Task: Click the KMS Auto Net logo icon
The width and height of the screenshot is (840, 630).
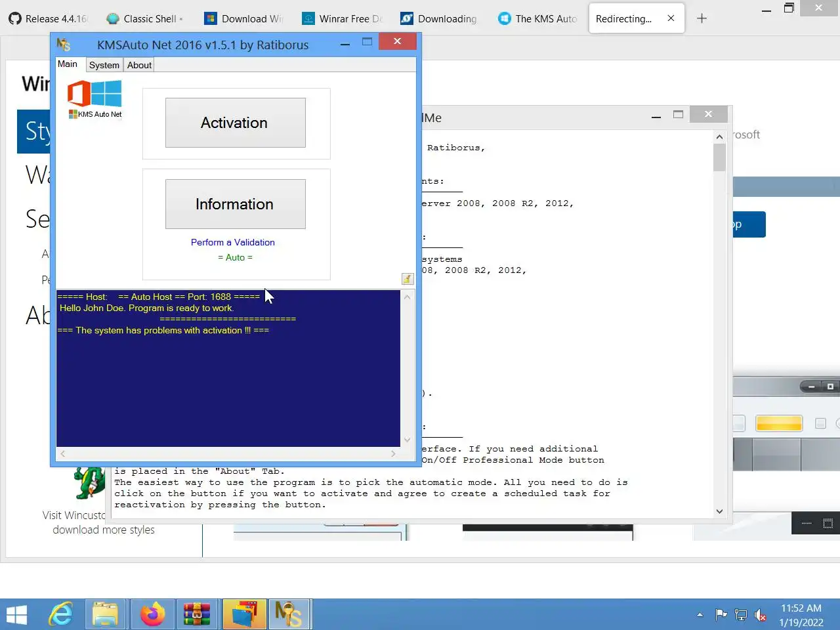Action: 95,98
